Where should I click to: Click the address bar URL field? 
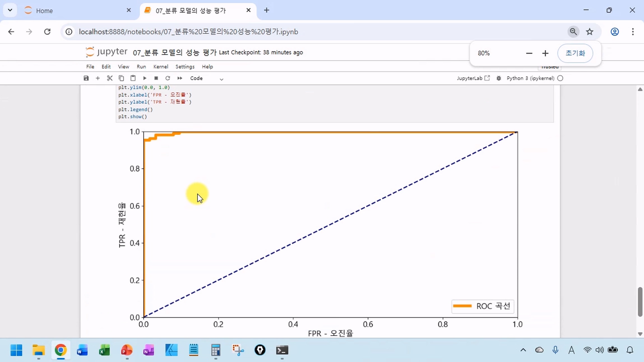tap(188, 32)
